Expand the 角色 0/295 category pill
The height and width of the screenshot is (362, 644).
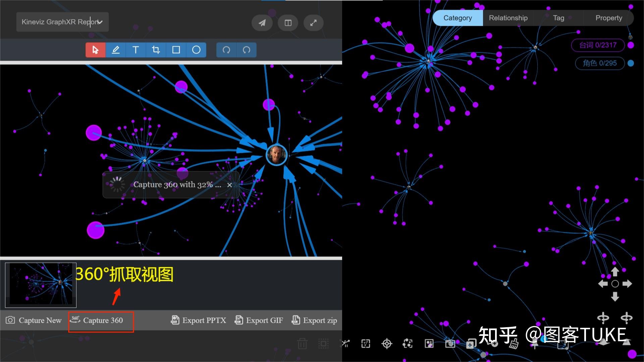point(599,63)
